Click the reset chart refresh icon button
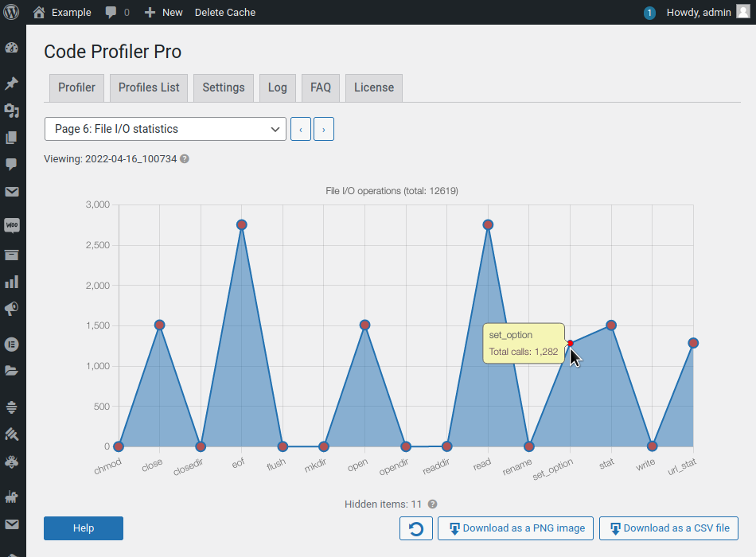Screen dimensions: 756x557 (416, 528)
